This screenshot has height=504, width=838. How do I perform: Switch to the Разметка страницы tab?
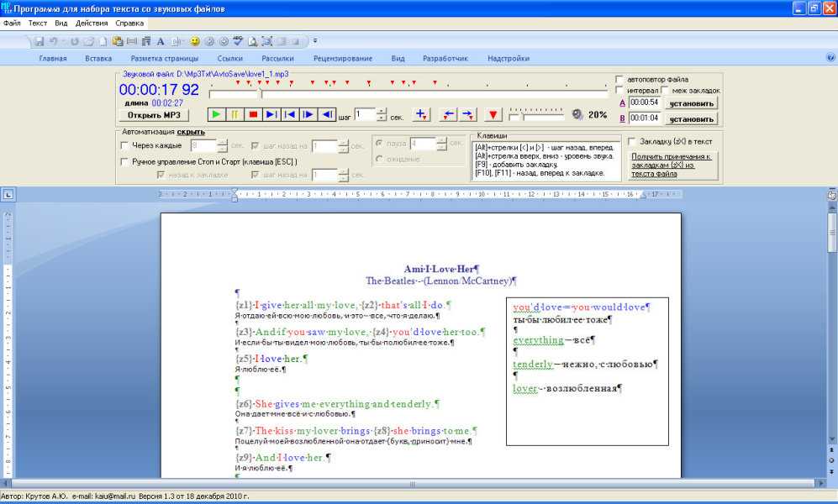[165, 58]
